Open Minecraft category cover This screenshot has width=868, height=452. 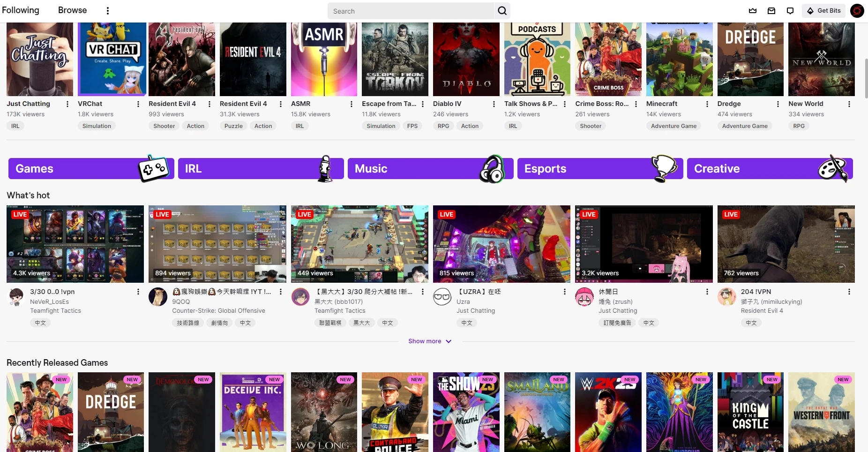(680, 59)
